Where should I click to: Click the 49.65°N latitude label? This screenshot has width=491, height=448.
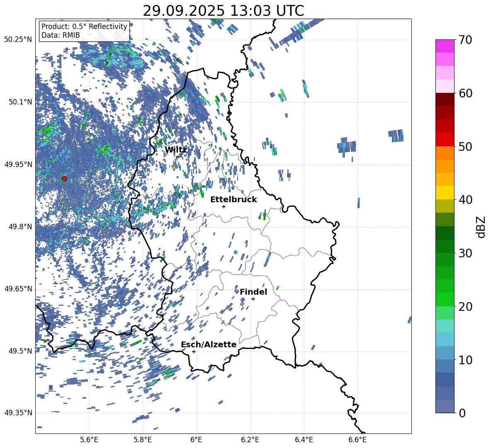[x=18, y=288]
